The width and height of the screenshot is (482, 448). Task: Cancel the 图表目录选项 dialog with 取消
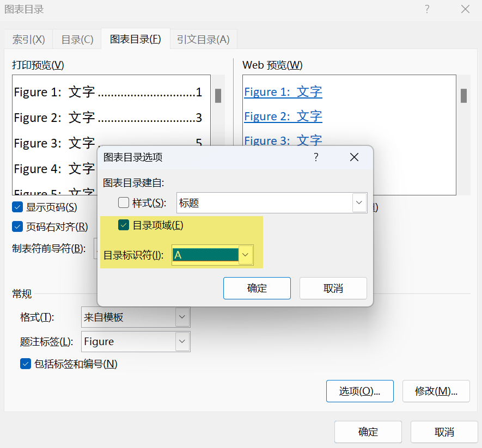[x=333, y=288]
